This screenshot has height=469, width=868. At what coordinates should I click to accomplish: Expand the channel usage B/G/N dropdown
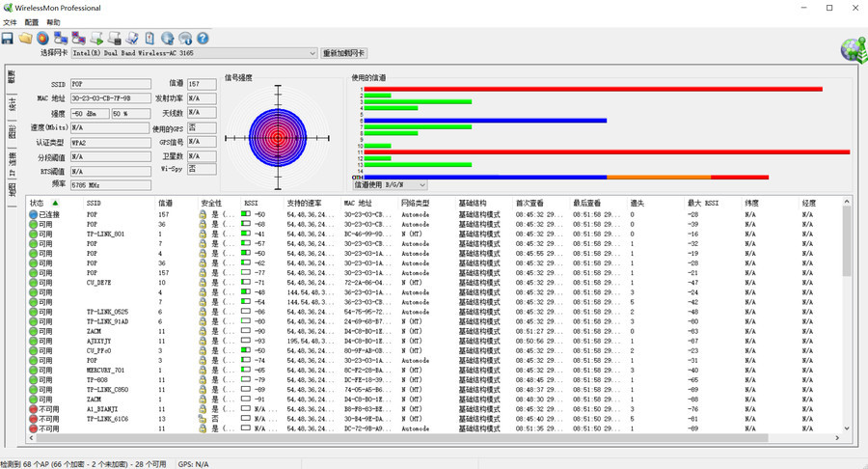[x=423, y=183]
